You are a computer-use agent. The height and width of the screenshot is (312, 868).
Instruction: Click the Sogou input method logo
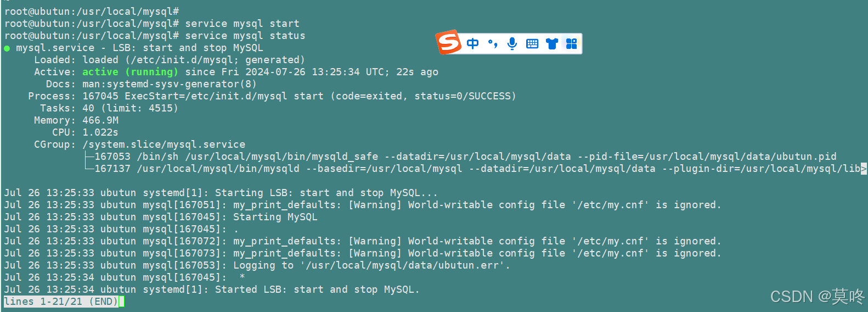448,42
